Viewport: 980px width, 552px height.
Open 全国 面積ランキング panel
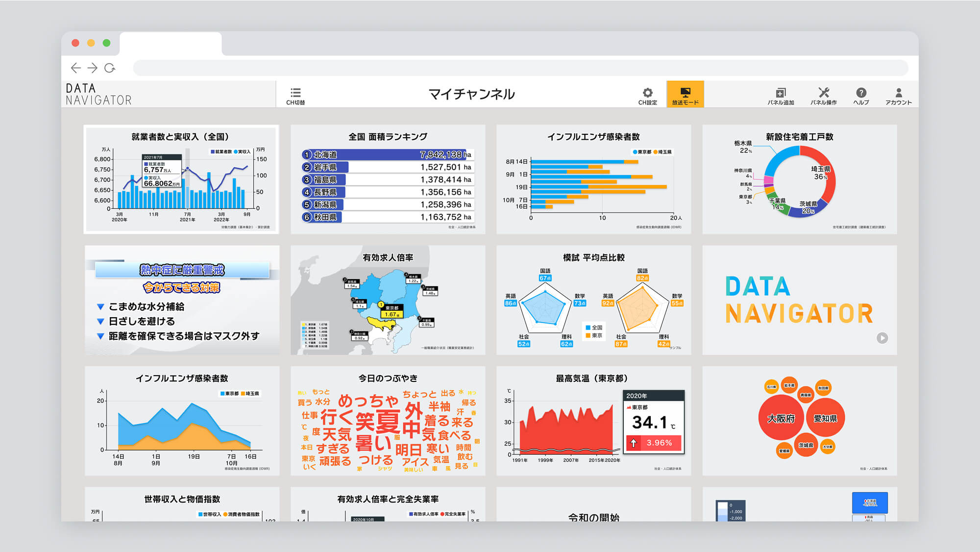tap(388, 179)
